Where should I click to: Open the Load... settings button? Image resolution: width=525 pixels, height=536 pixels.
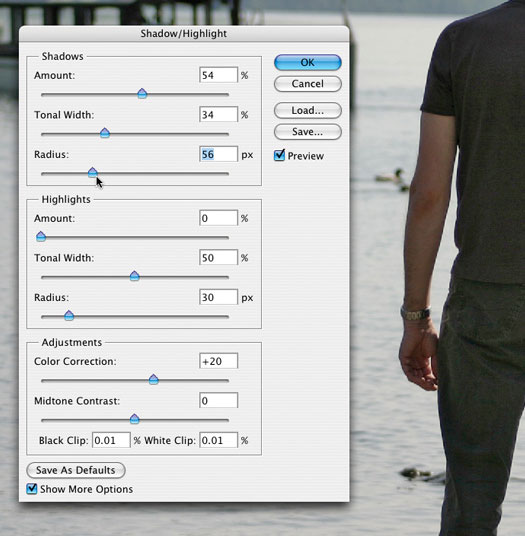308,110
